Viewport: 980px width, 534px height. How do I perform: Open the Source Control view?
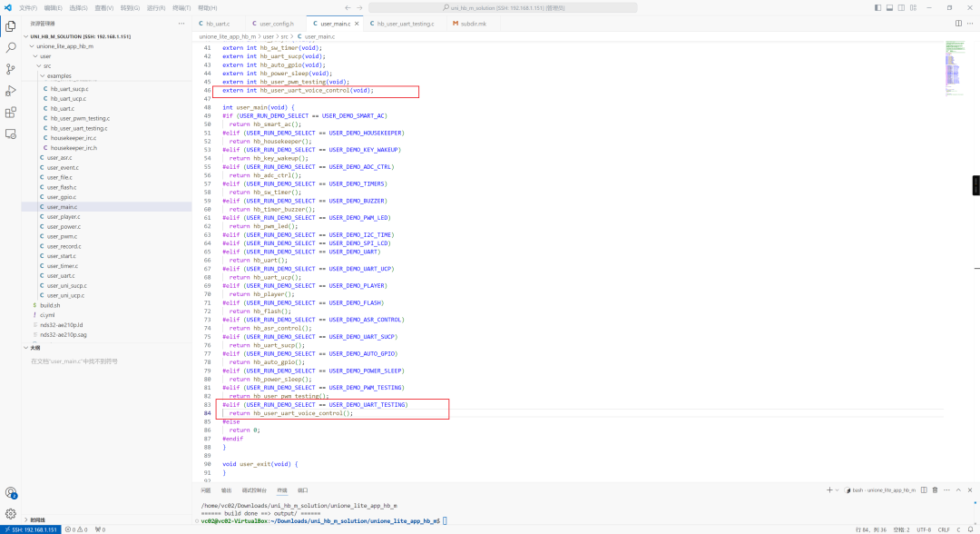pyautogui.click(x=11, y=69)
